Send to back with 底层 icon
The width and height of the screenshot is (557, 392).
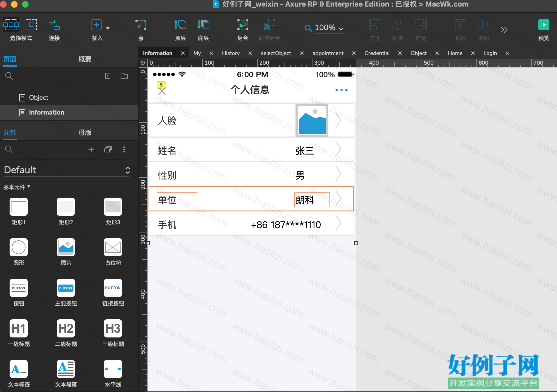click(x=203, y=25)
